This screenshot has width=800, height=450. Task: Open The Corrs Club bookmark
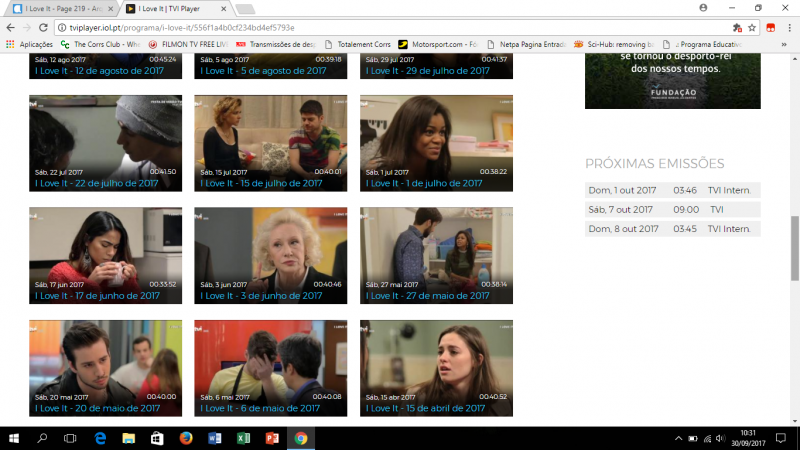tap(100, 44)
